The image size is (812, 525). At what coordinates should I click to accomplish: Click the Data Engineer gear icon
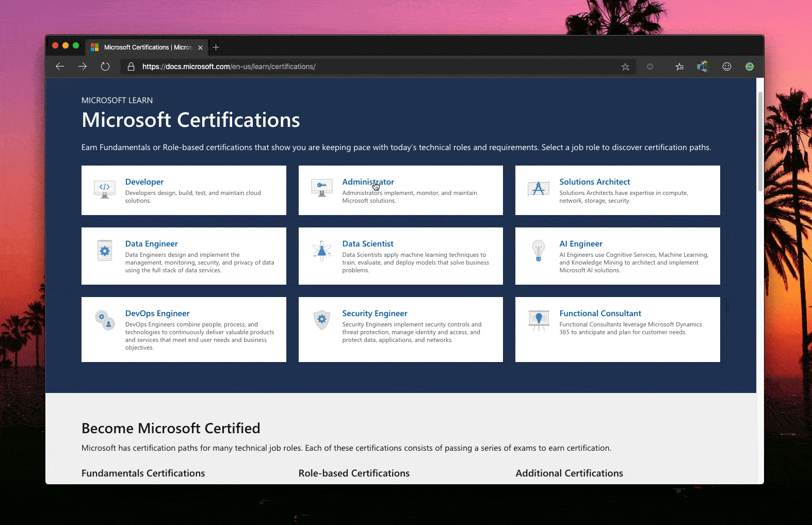point(105,251)
